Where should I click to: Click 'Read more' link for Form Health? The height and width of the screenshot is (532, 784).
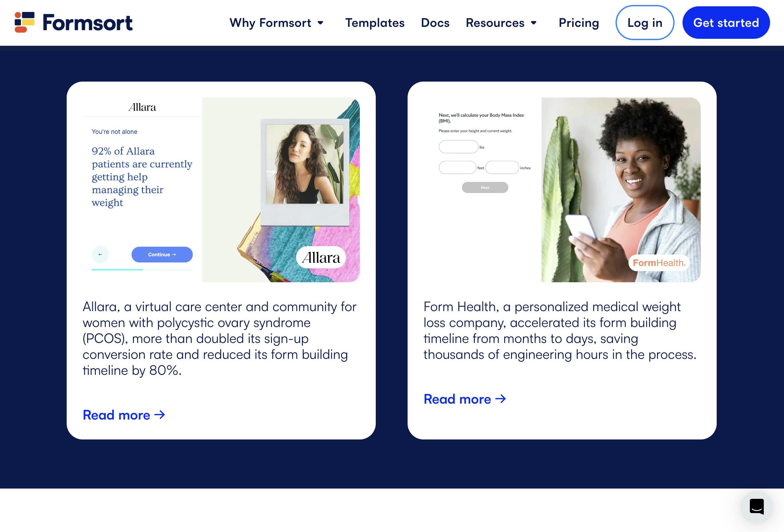[x=465, y=399]
